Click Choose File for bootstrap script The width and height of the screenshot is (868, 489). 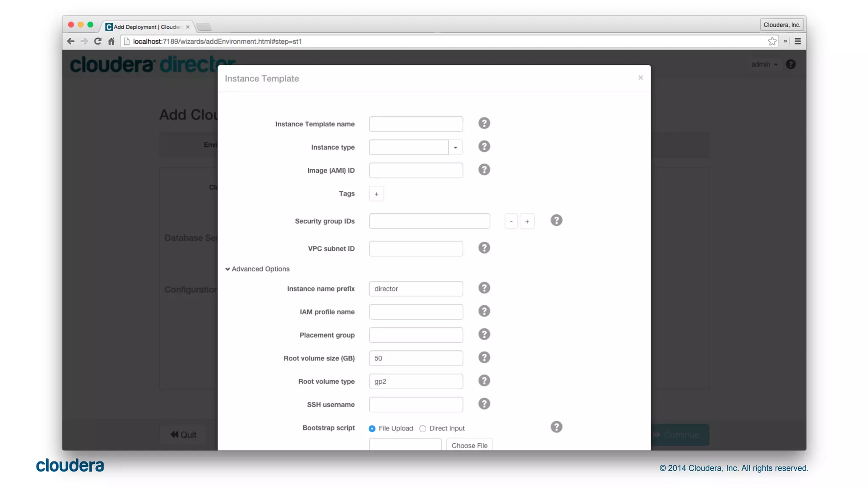469,445
